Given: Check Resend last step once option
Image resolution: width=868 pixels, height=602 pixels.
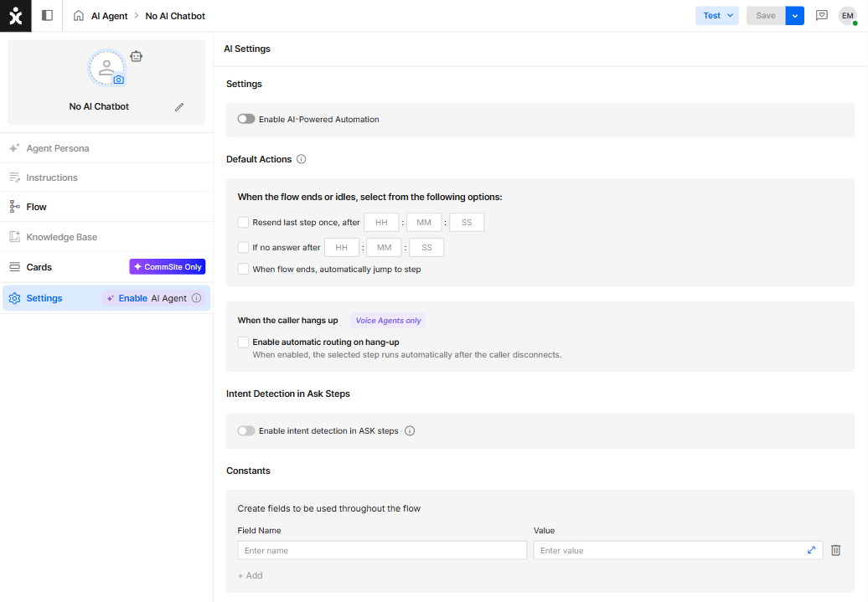Looking at the screenshot, I should 243,223.
